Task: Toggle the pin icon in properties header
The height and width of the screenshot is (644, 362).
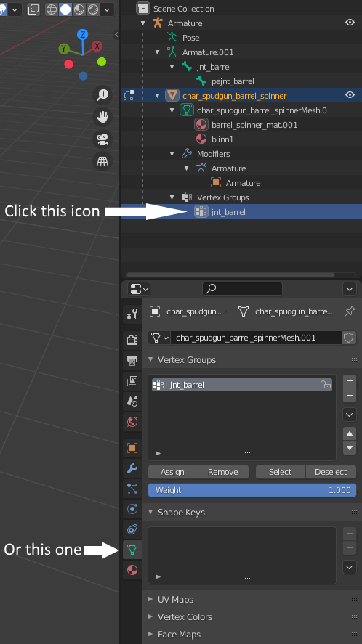Action: [x=350, y=311]
